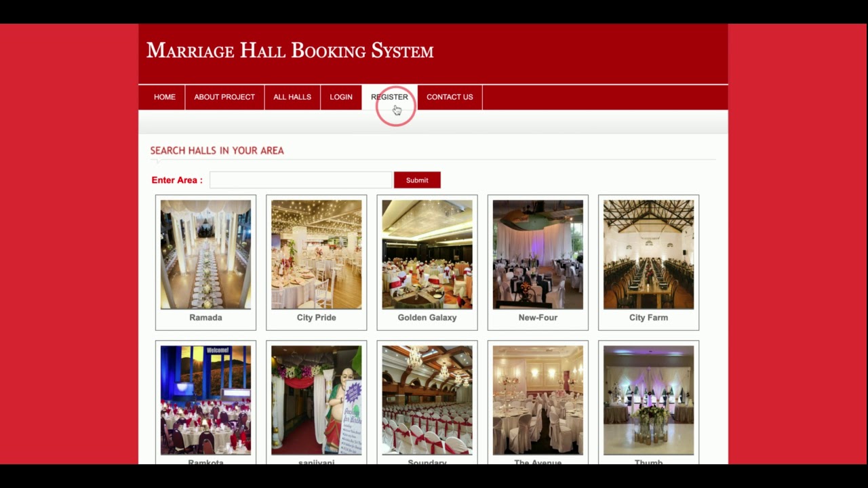This screenshot has width=868, height=488.
Task: Open the HOME menu item
Action: point(164,97)
